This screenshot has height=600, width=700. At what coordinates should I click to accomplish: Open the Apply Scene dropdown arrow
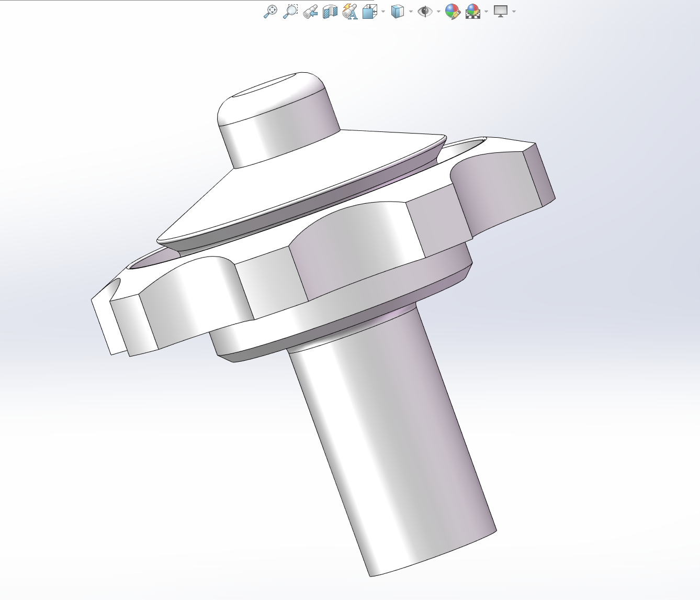click(x=487, y=12)
